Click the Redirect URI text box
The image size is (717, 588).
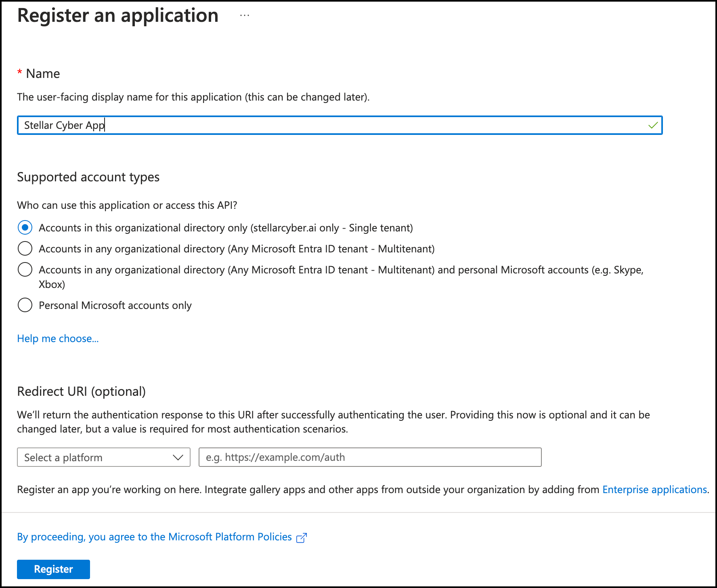point(370,457)
